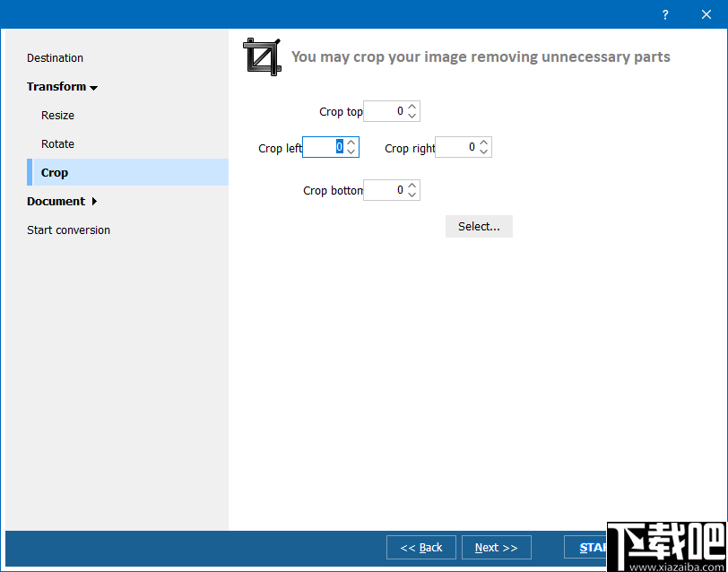Select Start conversion in sidebar

pyautogui.click(x=69, y=230)
